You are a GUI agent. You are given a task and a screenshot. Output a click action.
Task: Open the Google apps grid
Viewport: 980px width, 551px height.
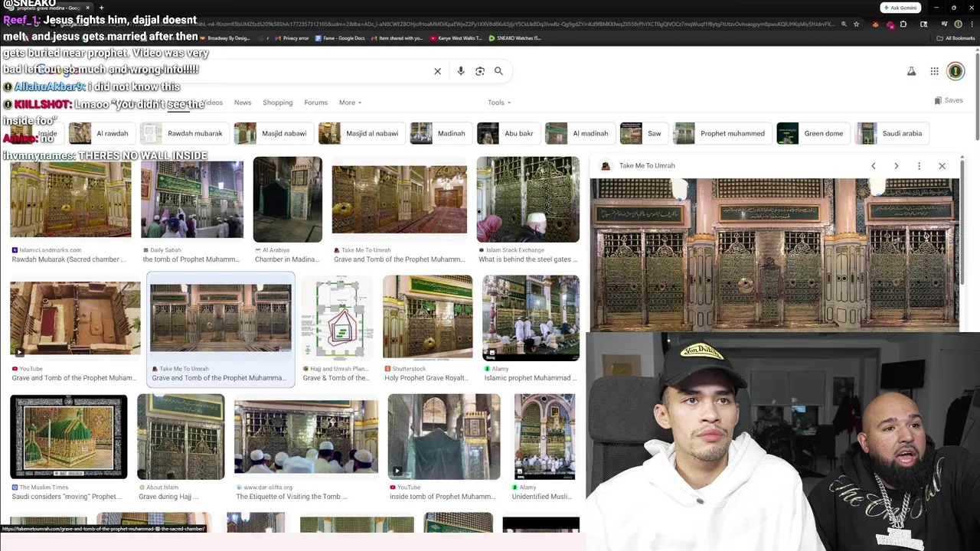[934, 71]
